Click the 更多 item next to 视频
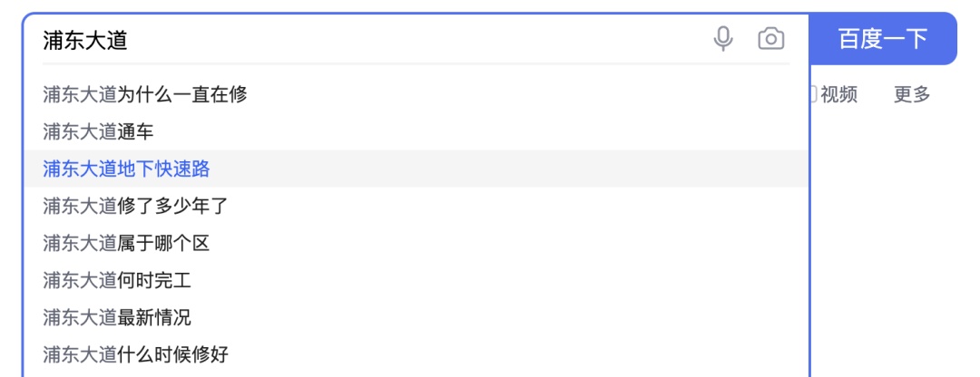This screenshot has height=377, width=980. click(912, 94)
